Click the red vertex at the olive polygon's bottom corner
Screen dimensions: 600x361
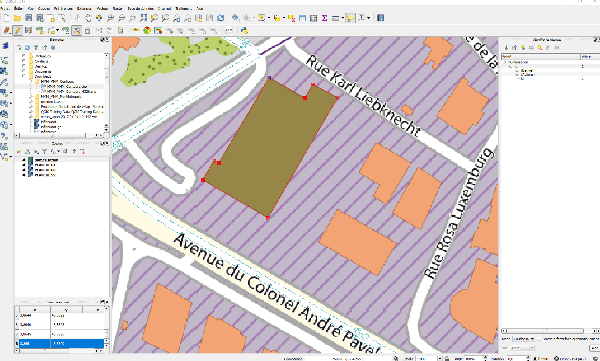[267, 217]
